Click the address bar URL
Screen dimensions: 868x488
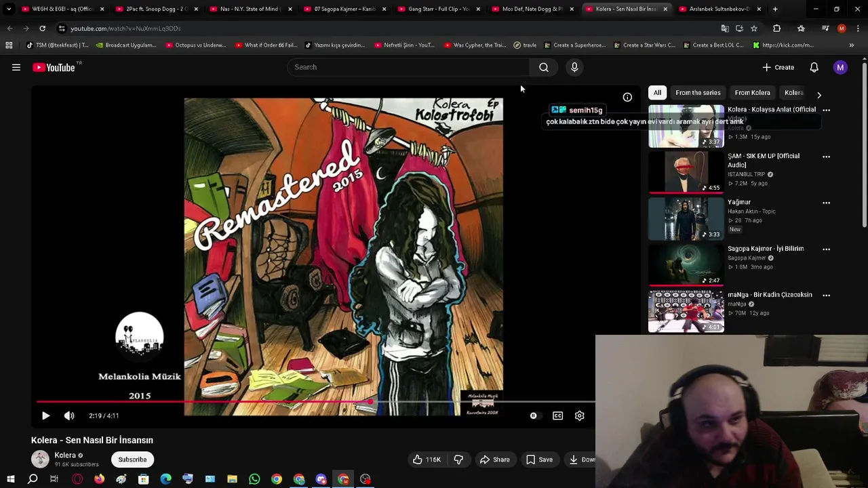(x=125, y=28)
